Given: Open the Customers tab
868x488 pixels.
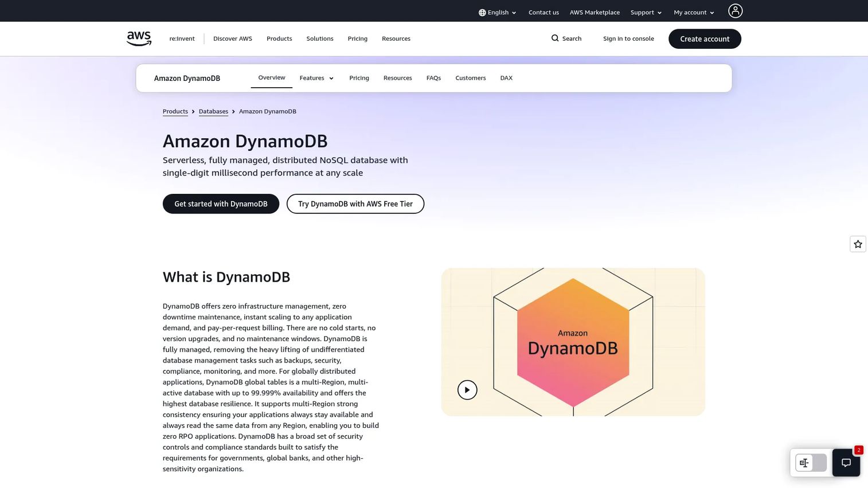Looking at the screenshot, I should tap(470, 78).
